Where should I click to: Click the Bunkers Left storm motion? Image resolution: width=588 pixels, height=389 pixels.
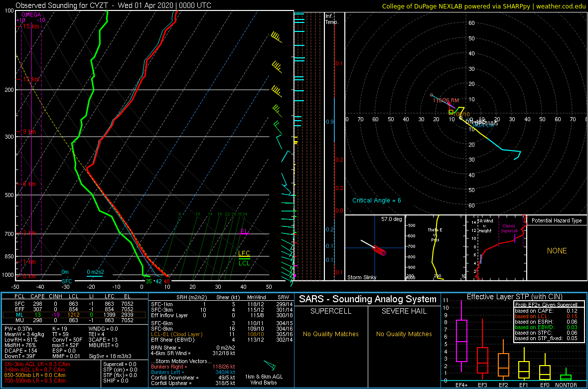(x=193, y=372)
